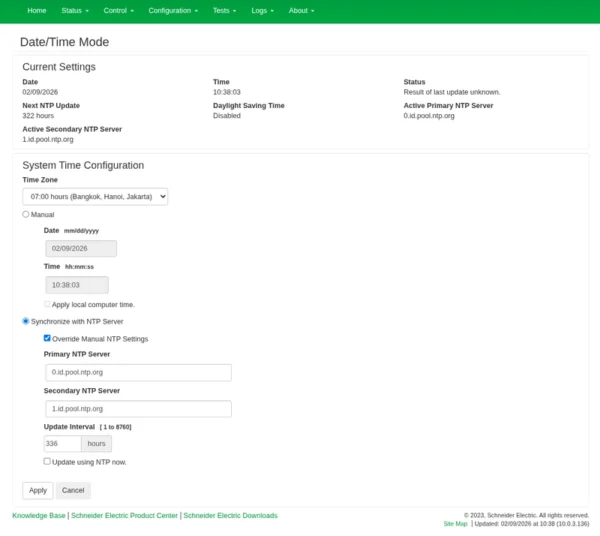Viewport: 600px width, 536px height.
Task: Toggle Override Manual NTP Settings checkbox
Action: [x=47, y=339]
